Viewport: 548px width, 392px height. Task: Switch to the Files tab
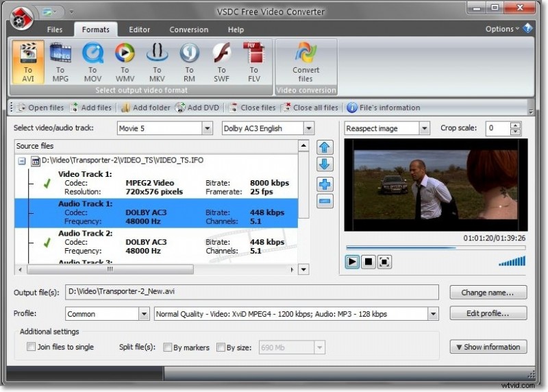[x=55, y=29]
